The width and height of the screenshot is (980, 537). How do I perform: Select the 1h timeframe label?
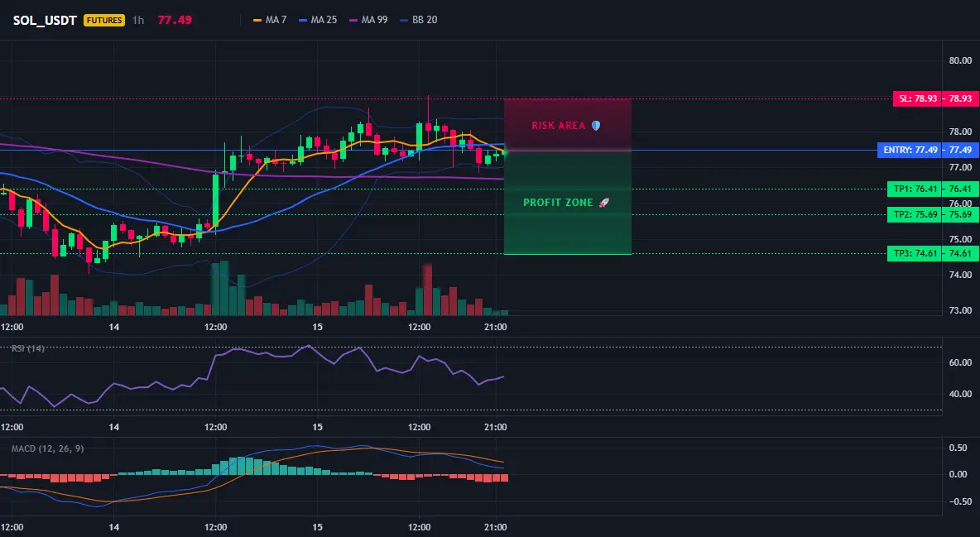click(138, 20)
